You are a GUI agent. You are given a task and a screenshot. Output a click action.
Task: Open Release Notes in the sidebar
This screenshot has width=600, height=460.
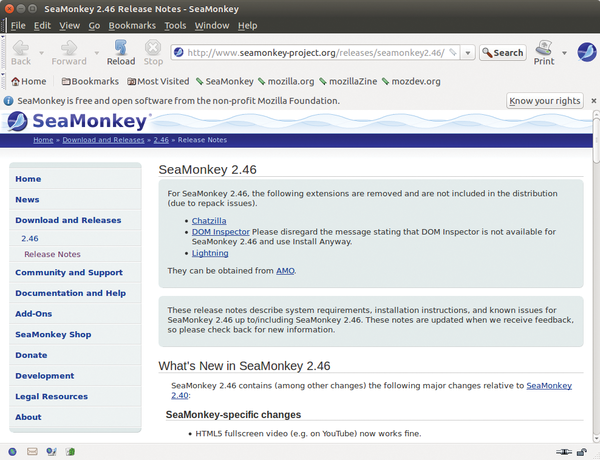[52, 254]
